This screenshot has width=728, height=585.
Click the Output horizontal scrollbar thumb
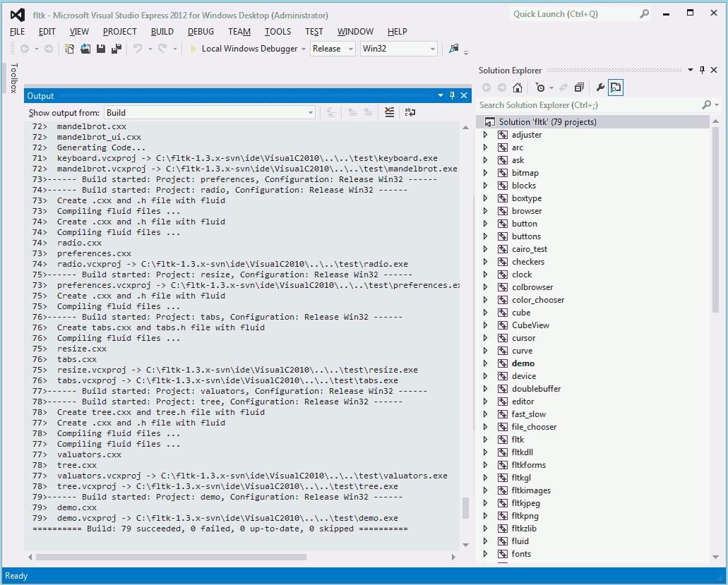click(x=171, y=557)
